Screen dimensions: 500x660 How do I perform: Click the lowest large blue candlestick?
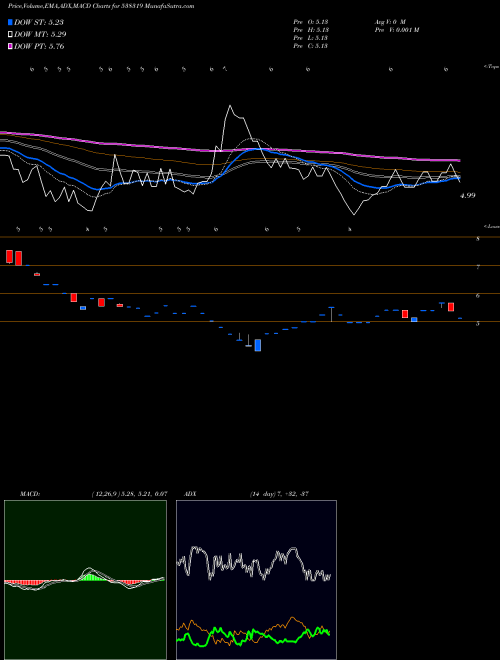pos(258,345)
